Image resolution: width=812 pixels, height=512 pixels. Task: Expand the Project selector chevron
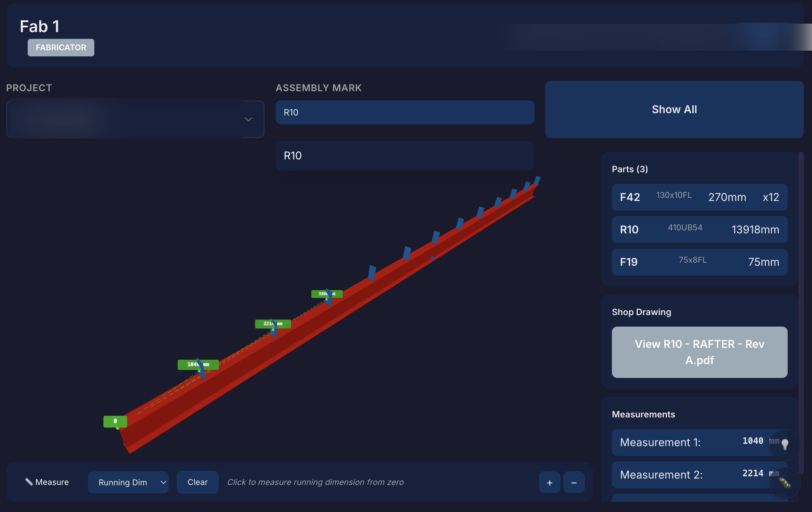point(248,119)
